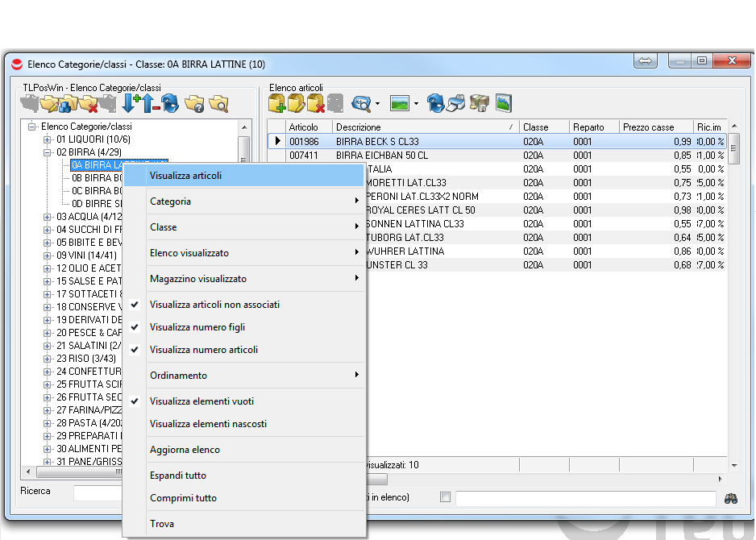The width and height of the screenshot is (756, 540).
Task: Toggle Visualizza numero figli option
Action: (x=197, y=327)
